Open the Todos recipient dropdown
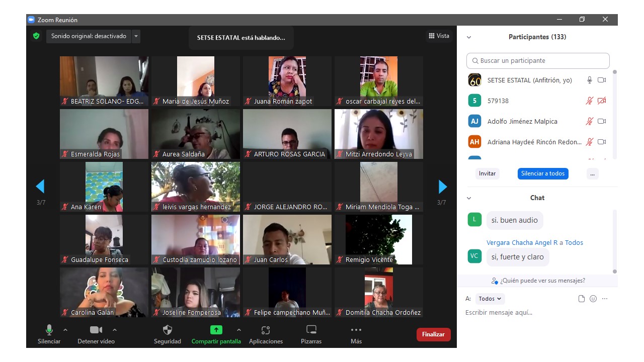Image resolution: width=644 pixels, height=362 pixels. click(490, 299)
